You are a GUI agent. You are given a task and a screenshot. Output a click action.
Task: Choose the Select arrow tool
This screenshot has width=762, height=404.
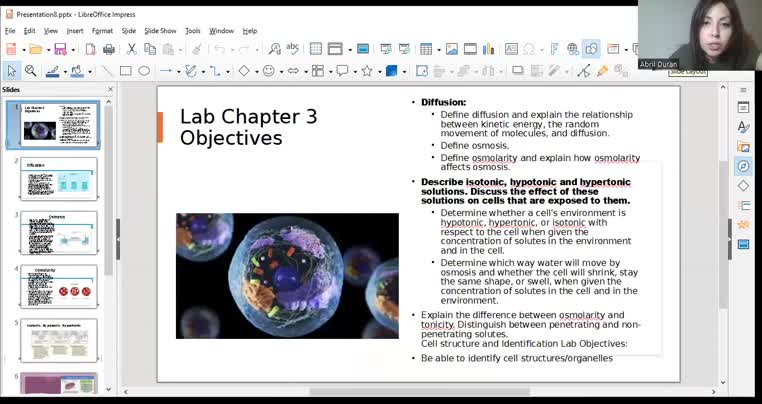12,71
